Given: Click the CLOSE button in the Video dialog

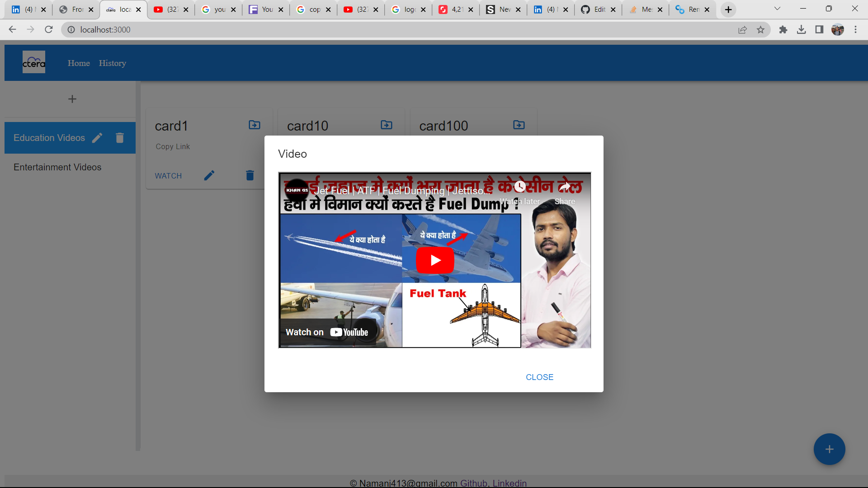Looking at the screenshot, I should click(x=539, y=377).
